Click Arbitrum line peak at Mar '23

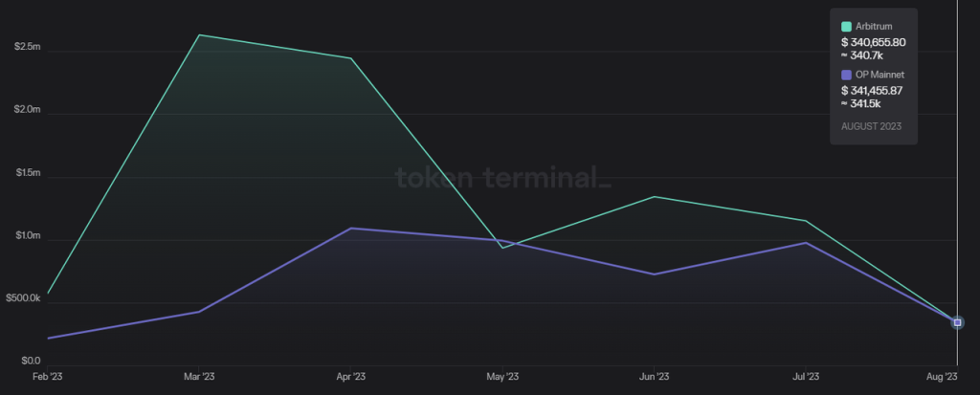pyautogui.click(x=199, y=35)
